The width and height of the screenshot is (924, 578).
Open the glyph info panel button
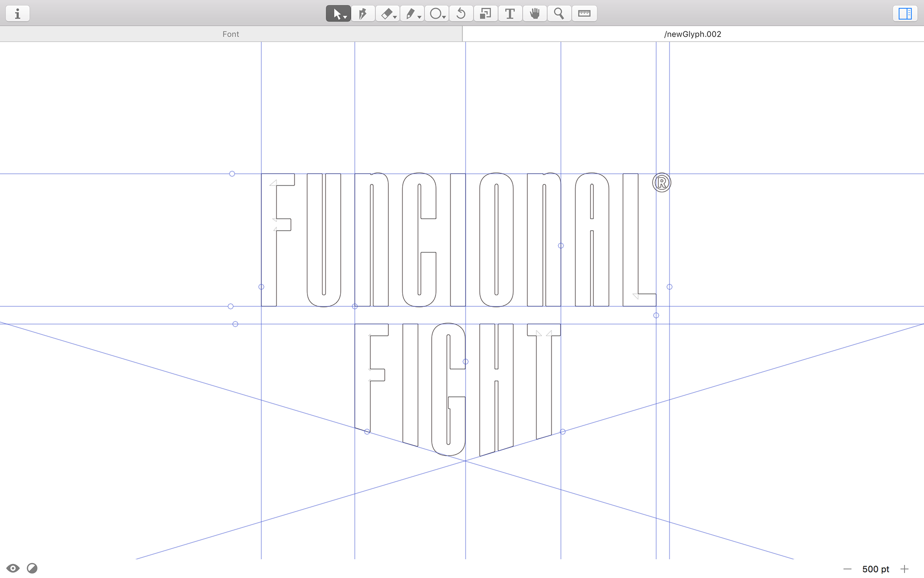pyautogui.click(x=18, y=13)
